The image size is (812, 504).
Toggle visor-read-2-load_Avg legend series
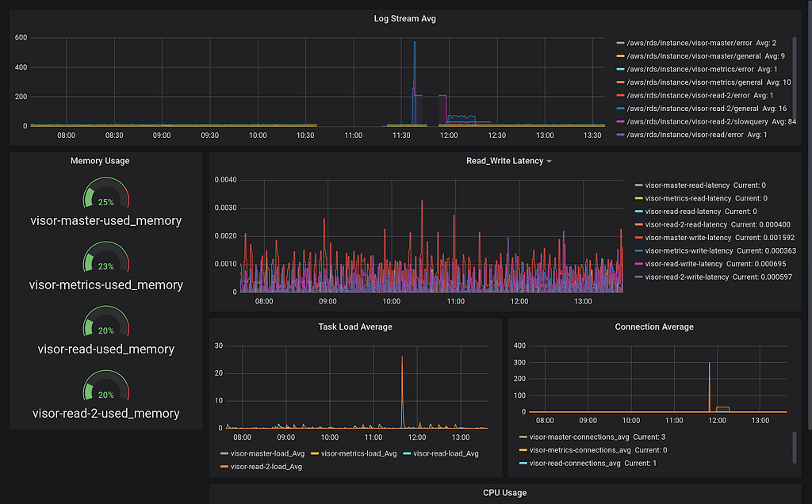(266, 467)
